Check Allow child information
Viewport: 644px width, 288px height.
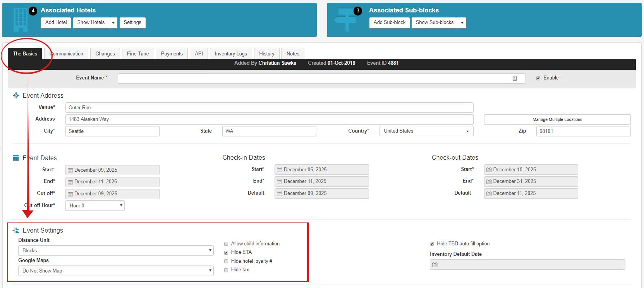(x=226, y=244)
